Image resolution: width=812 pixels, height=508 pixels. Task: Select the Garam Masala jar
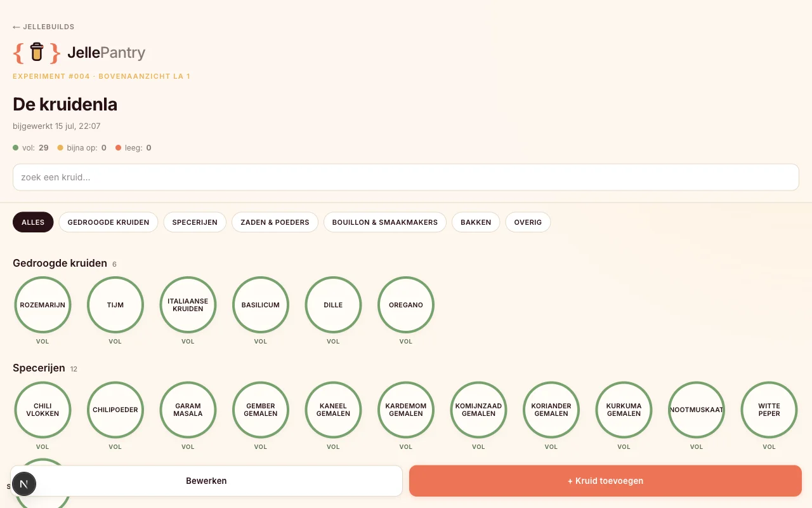[188, 410]
